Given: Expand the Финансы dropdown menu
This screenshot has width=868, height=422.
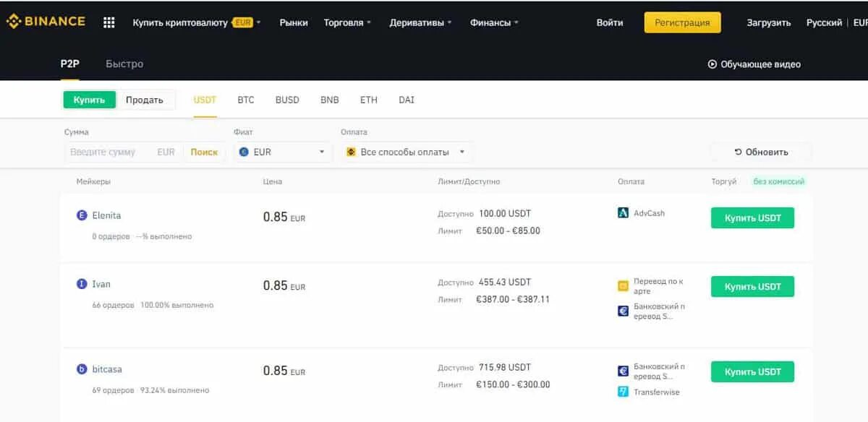Looking at the screenshot, I should [x=494, y=22].
